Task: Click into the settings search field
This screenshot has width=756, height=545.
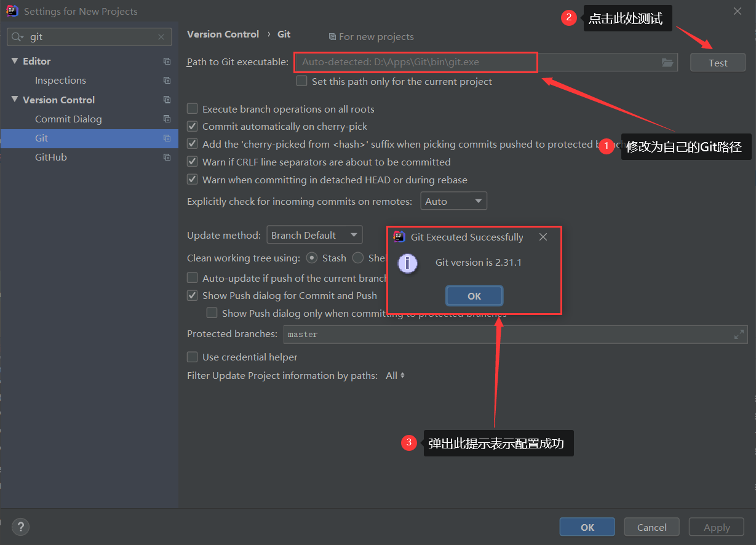Action: point(89,37)
